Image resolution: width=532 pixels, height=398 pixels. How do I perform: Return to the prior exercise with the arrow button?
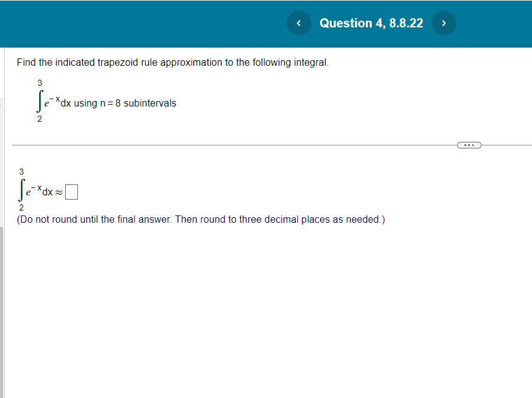[x=298, y=23]
